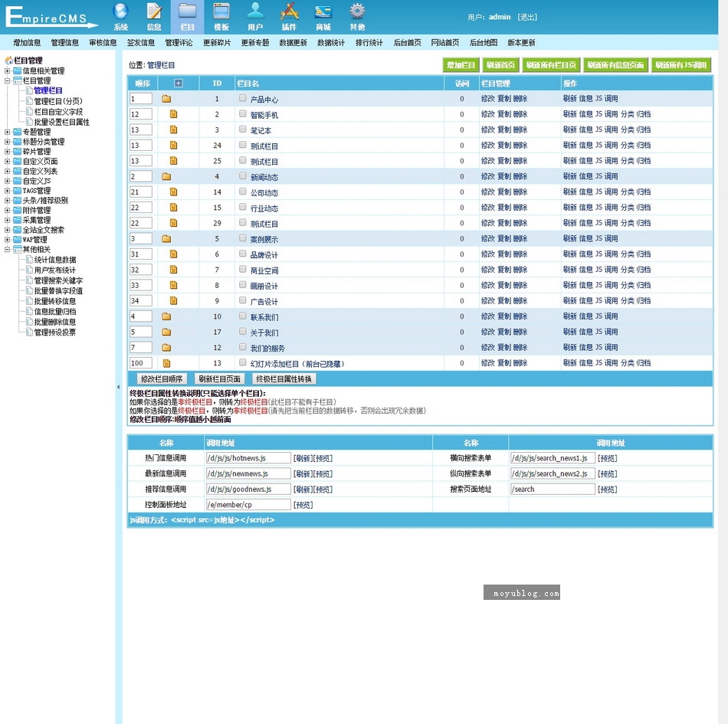Check the 幻灯片添加栏目 checkbox
The image size is (728, 724).
point(242,362)
